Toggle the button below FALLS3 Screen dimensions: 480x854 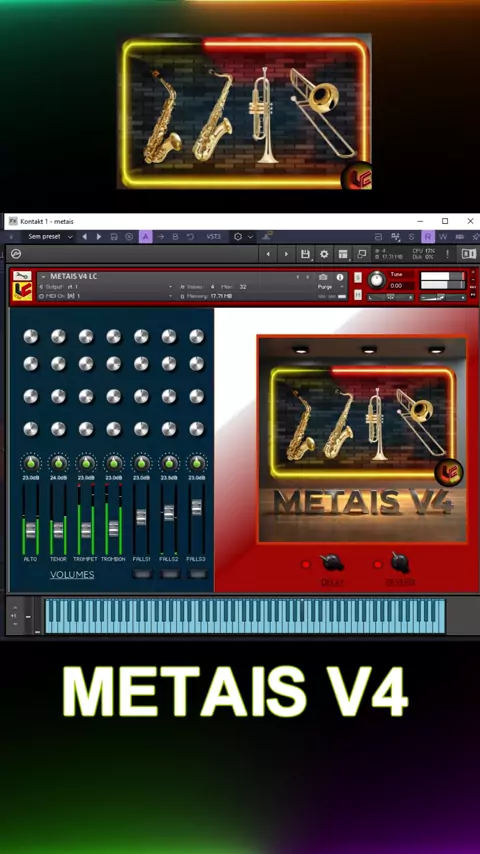click(x=197, y=574)
